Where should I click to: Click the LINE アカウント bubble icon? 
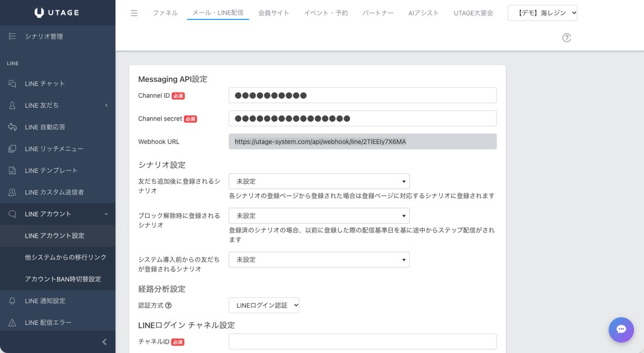tap(12, 214)
